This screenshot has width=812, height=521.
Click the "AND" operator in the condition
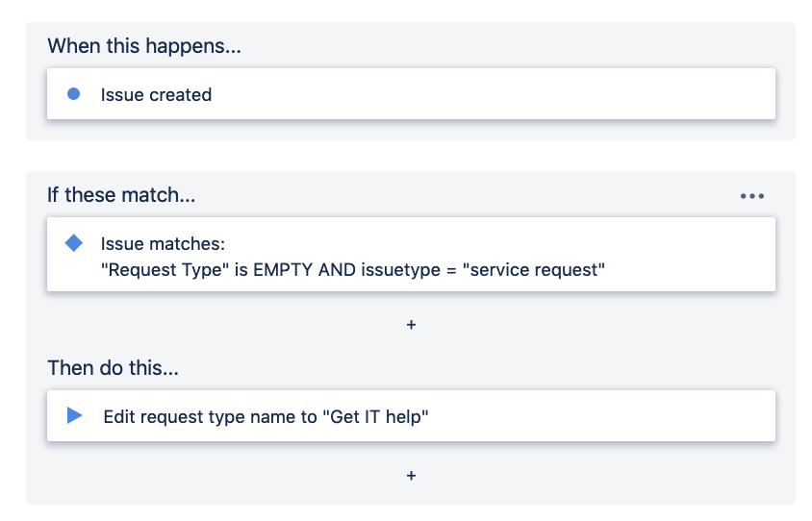(337, 270)
